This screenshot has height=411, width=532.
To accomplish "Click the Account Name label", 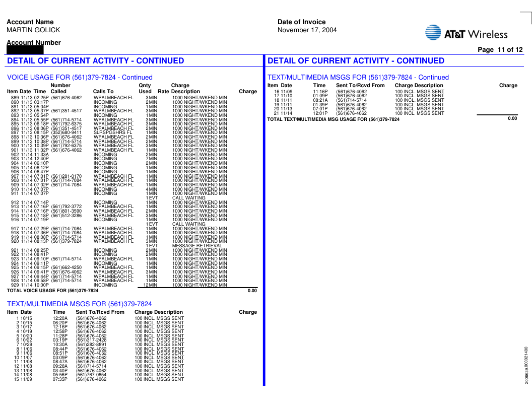I will 30,22.
